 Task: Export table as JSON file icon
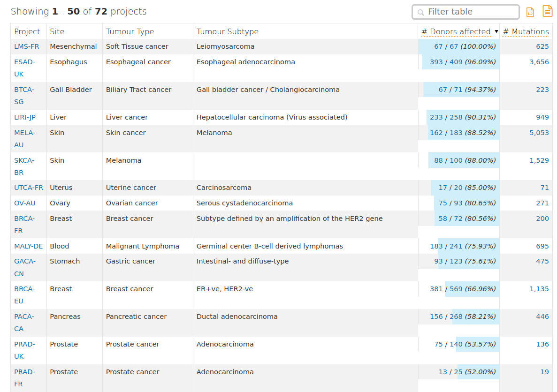click(530, 12)
